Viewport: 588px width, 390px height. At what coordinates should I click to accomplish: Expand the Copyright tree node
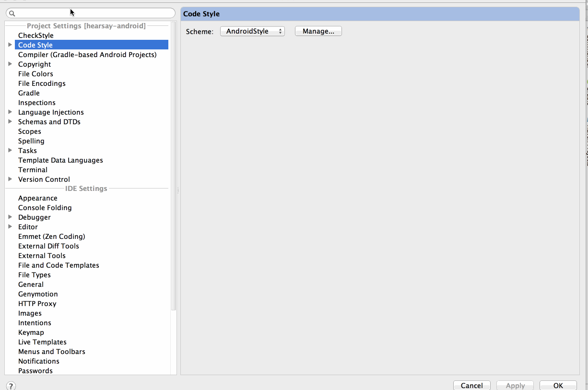pyautogui.click(x=10, y=64)
